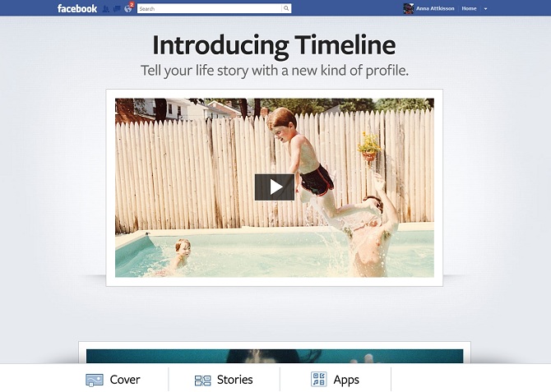Click the Cover photo icon
The image size is (551, 392).
[x=95, y=380]
